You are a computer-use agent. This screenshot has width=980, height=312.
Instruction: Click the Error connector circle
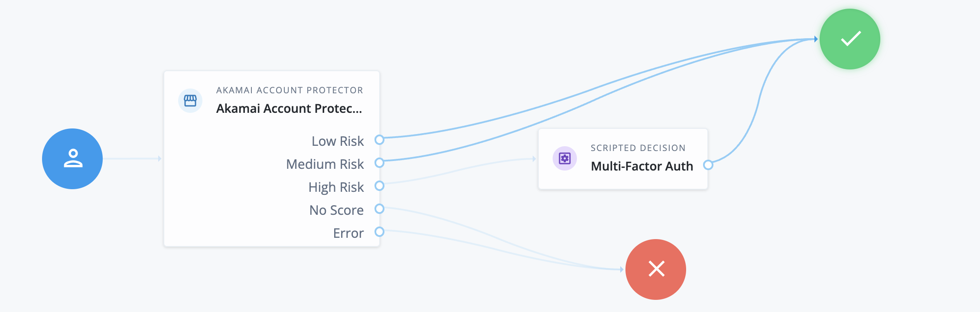click(380, 232)
